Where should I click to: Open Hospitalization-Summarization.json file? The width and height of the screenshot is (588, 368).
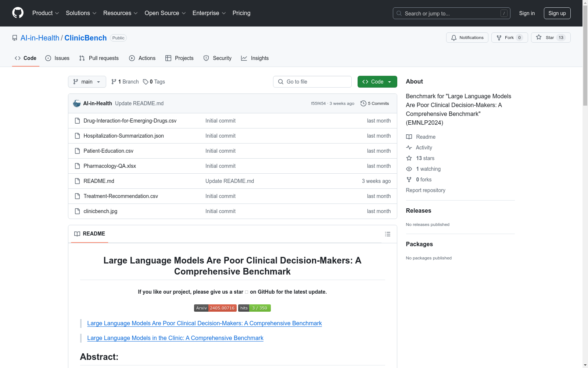click(x=124, y=136)
